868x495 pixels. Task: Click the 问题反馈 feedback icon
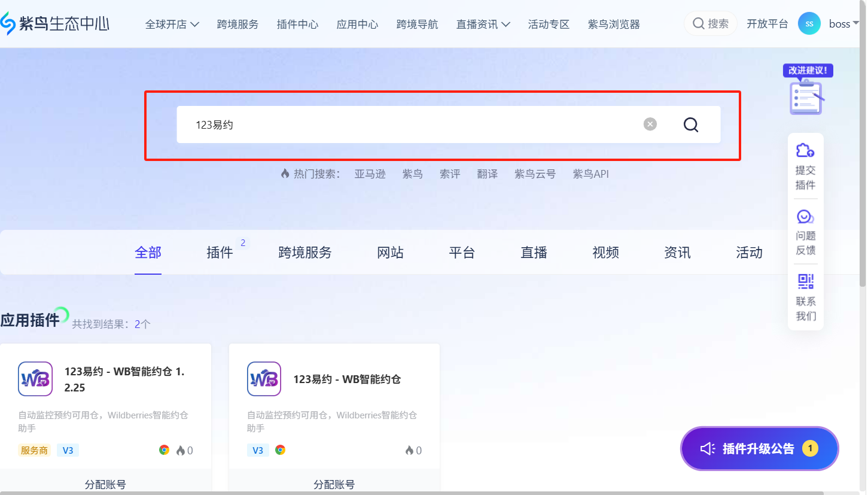click(805, 217)
